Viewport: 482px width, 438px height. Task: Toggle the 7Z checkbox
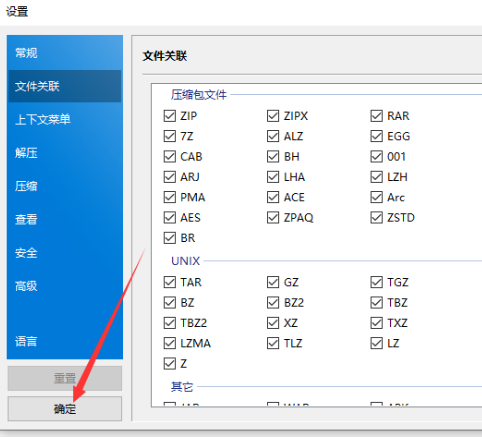(x=170, y=136)
